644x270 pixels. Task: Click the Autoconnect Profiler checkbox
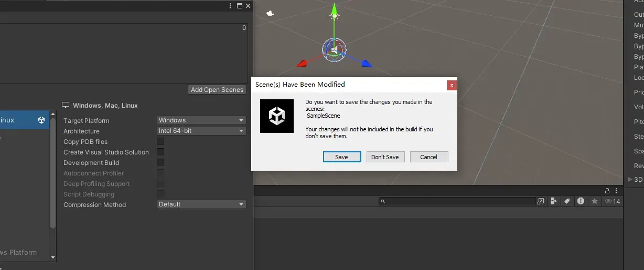[x=160, y=173]
